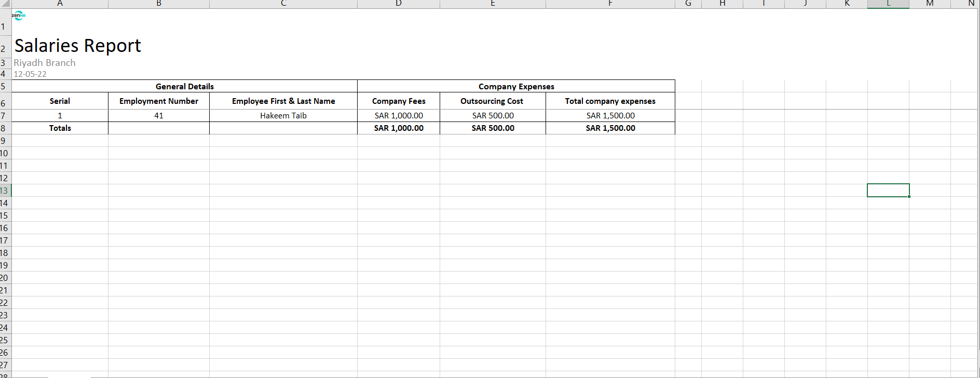
Task: Select the Company Expenses header cell
Action: click(x=516, y=86)
